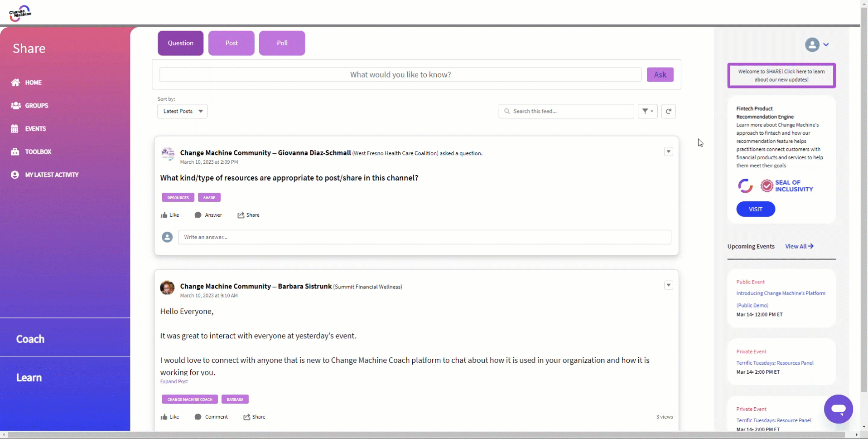
Task: Open the Groups sidebar icon
Action: [x=16, y=106]
